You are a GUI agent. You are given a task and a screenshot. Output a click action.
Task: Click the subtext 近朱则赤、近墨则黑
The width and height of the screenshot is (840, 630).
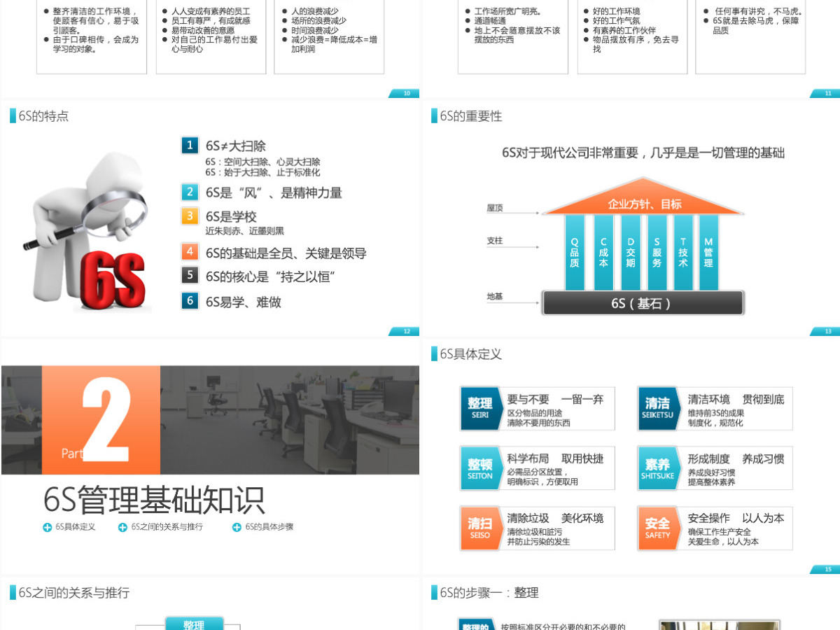[244, 231]
